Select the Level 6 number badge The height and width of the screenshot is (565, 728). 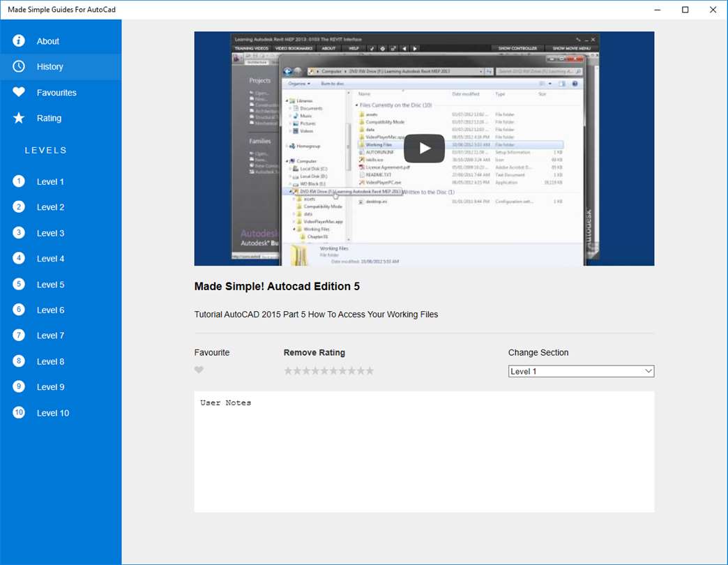(19, 309)
